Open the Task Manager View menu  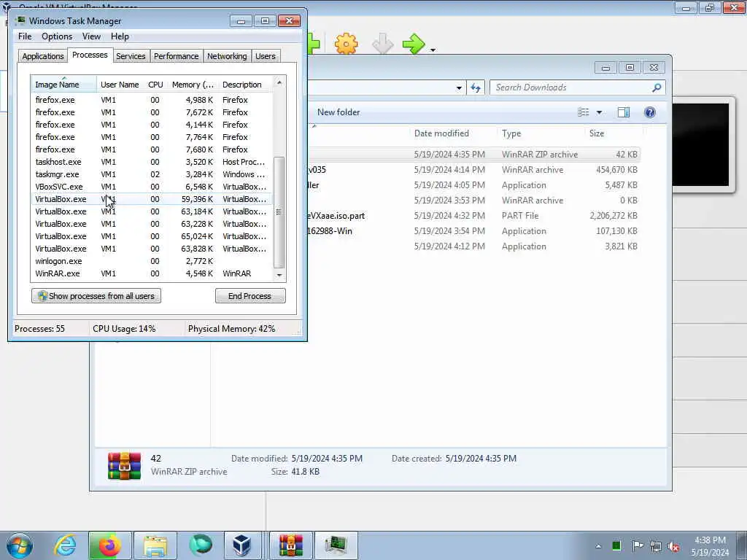pyautogui.click(x=91, y=36)
